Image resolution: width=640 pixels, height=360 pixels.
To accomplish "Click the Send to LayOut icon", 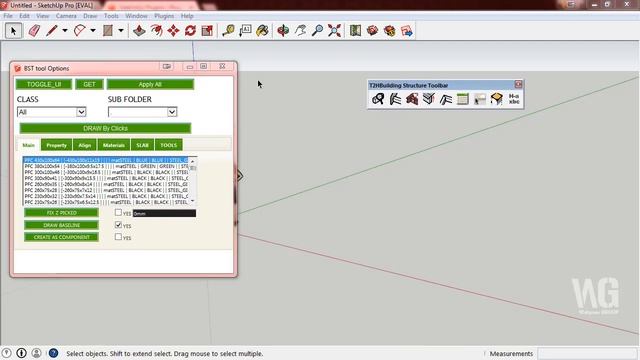I will click(407, 31).
